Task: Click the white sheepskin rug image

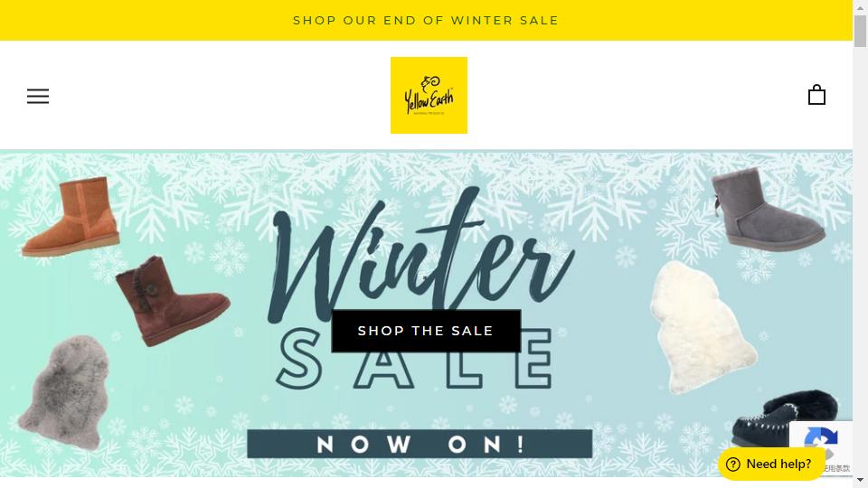Action: point(703,327)
